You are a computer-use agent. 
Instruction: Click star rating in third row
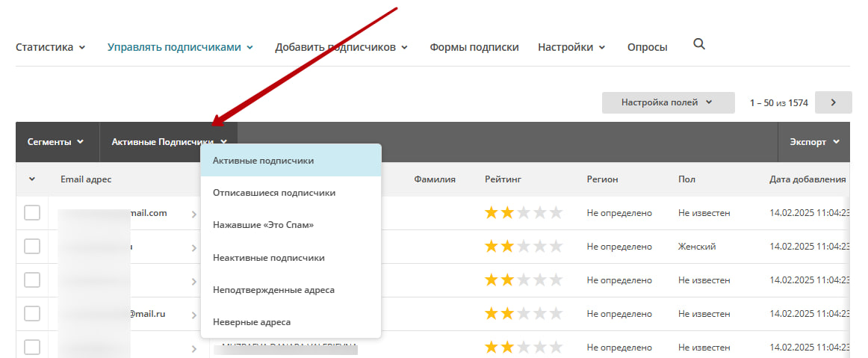(524, 280)
